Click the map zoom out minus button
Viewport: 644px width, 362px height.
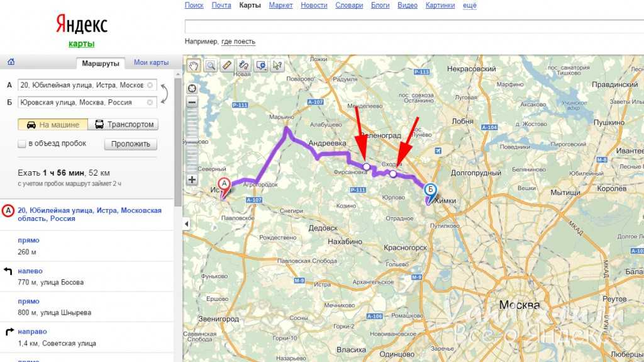point(192,102)
